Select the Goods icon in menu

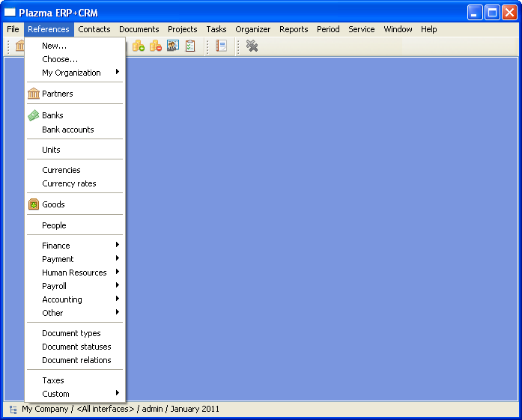(x=34, y=204)
